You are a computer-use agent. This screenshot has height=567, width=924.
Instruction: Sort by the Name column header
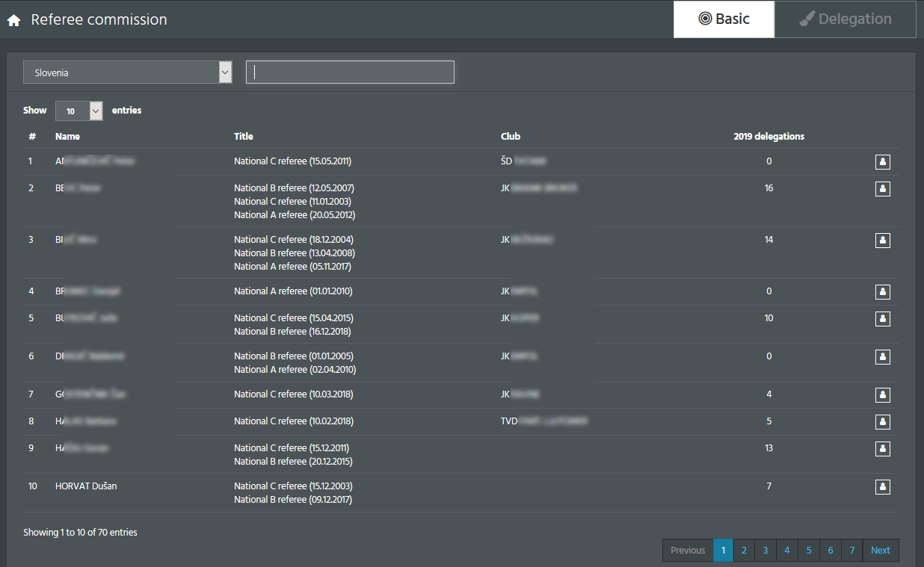(x=67, y=137)
